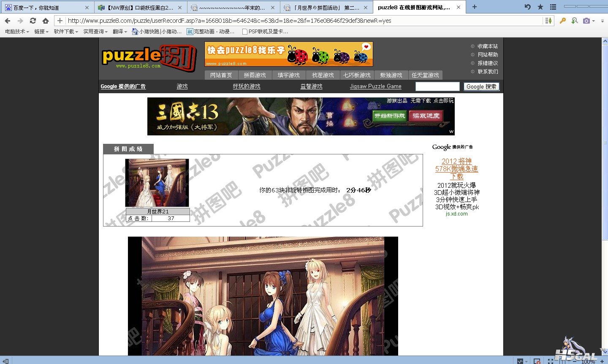Click the 网站帮助 link

coord(488,55)
